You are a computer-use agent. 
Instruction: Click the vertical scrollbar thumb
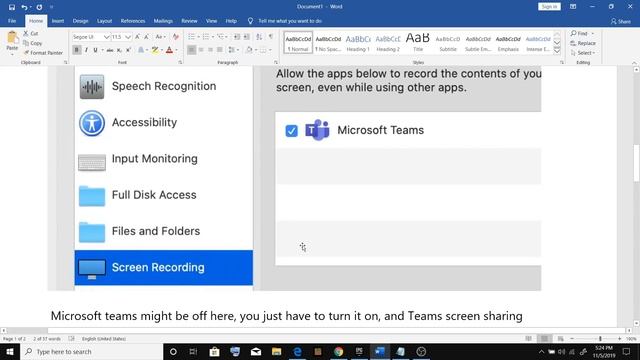(636, 163)
